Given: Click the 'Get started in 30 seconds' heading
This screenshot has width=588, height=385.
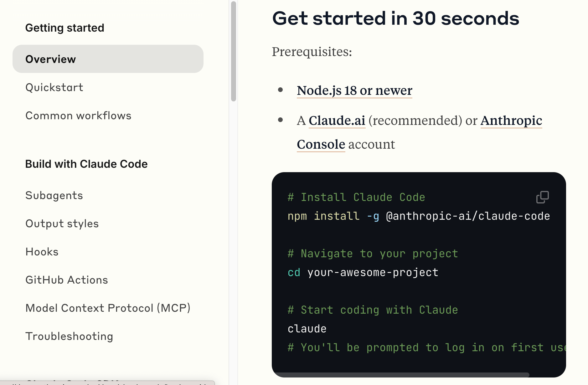Looking at the screenshot, I should pos(395,18).
